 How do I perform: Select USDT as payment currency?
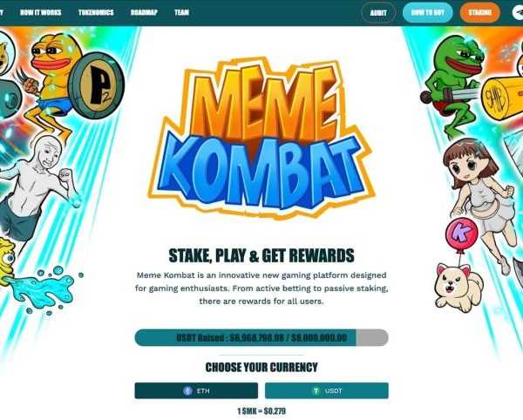[x=327, y=390]
